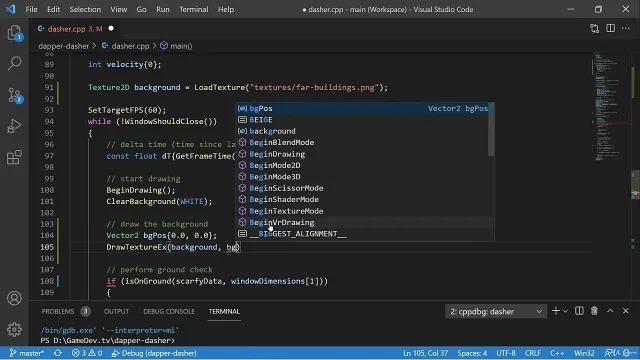Select BeginVrDrawing suggestion
This screenshot has height=360, width=640.
click(x=363, y=222)
